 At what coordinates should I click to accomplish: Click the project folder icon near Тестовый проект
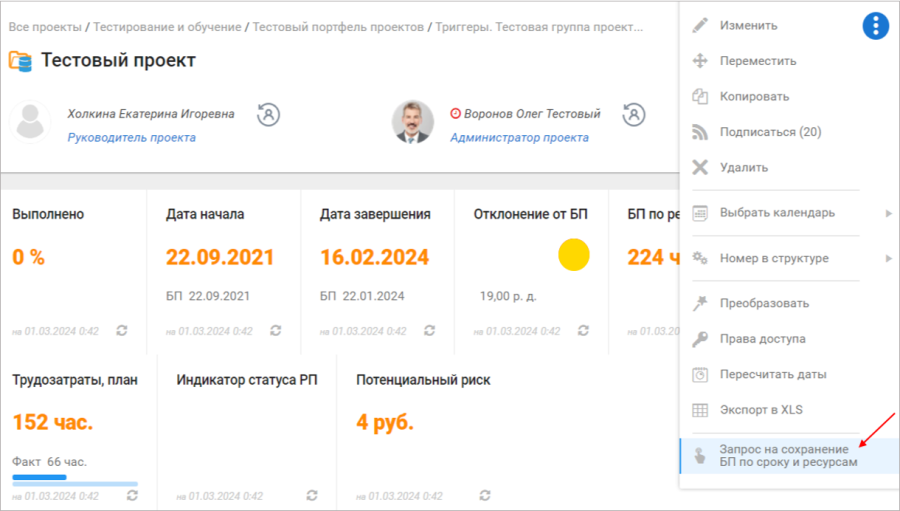click(x=21, y=61)
